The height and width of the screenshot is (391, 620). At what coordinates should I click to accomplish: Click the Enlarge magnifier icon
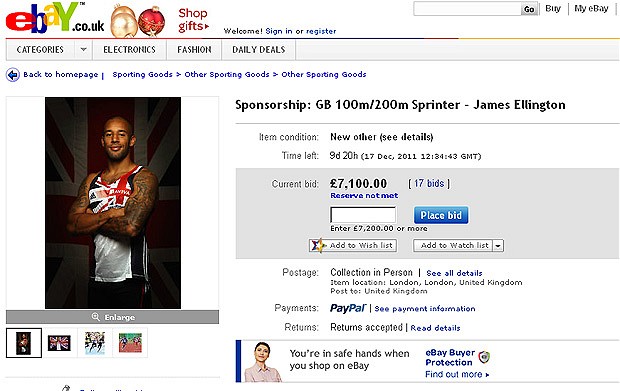click(95, 317)
